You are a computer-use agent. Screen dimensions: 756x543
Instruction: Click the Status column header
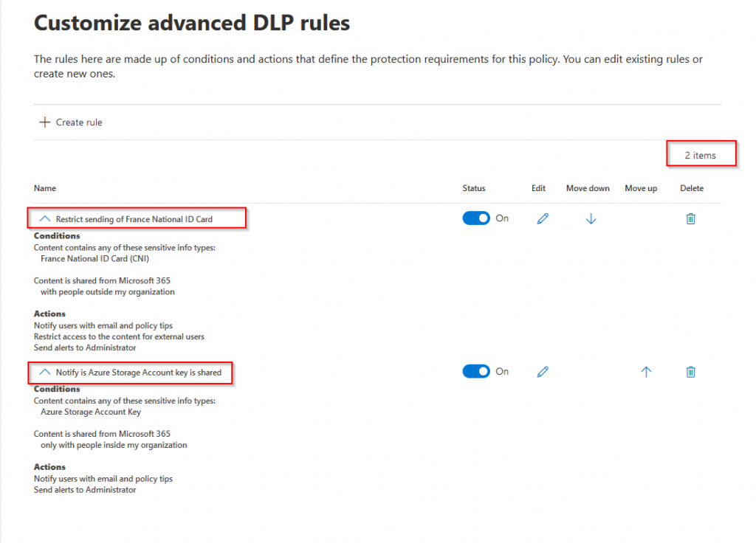473,188
